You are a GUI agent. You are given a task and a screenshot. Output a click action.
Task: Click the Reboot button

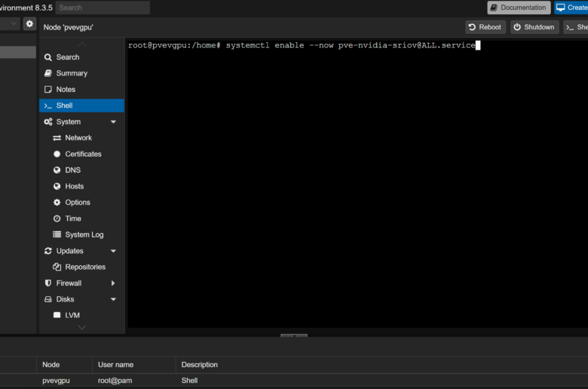pyautogui.click(x=485, y=27)
